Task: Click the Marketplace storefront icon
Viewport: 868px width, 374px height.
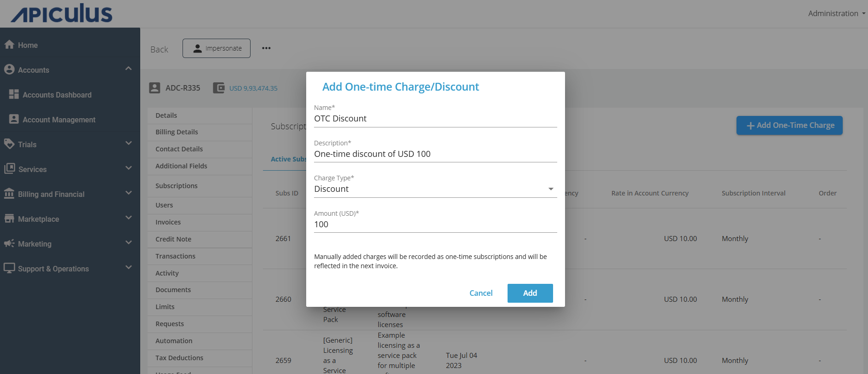Action: click(9, 219)
